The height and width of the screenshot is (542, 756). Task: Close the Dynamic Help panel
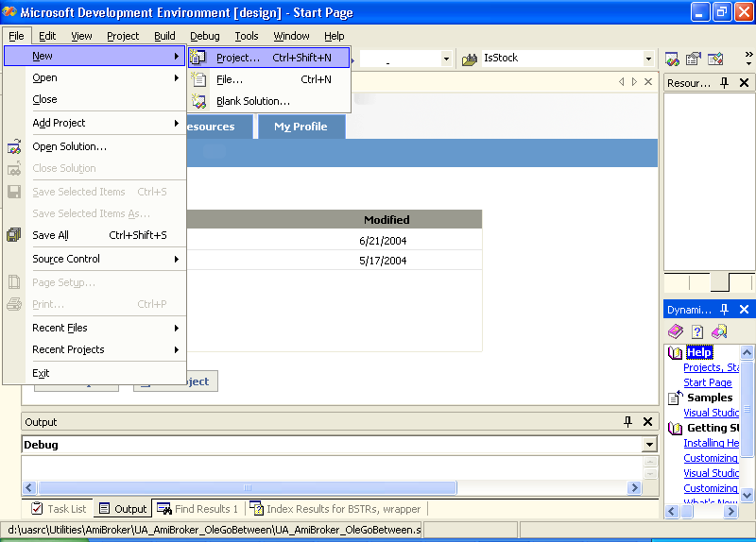click(x=744, y=310)
